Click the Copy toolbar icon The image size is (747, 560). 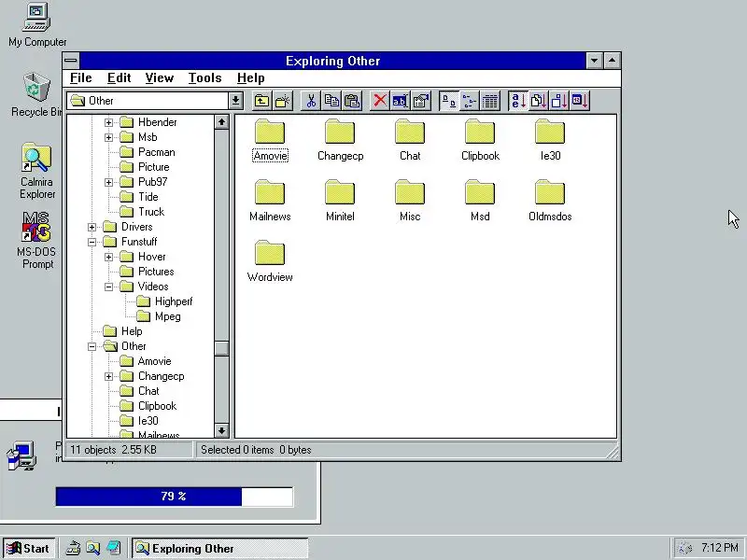pos(331,101)
